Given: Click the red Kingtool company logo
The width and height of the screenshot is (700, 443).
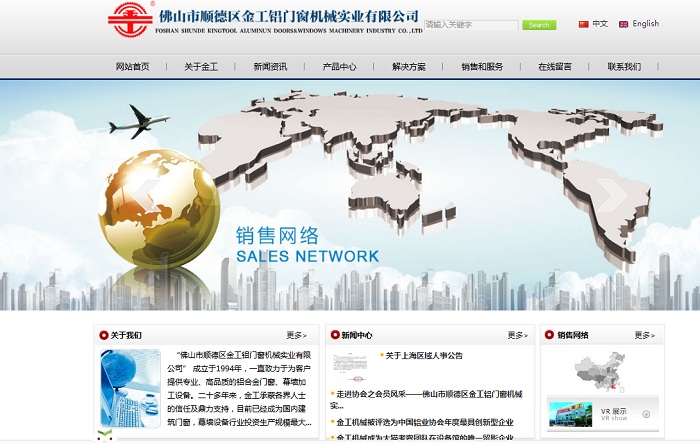Looking at the screenshot, I should click(x=130, y=20).
